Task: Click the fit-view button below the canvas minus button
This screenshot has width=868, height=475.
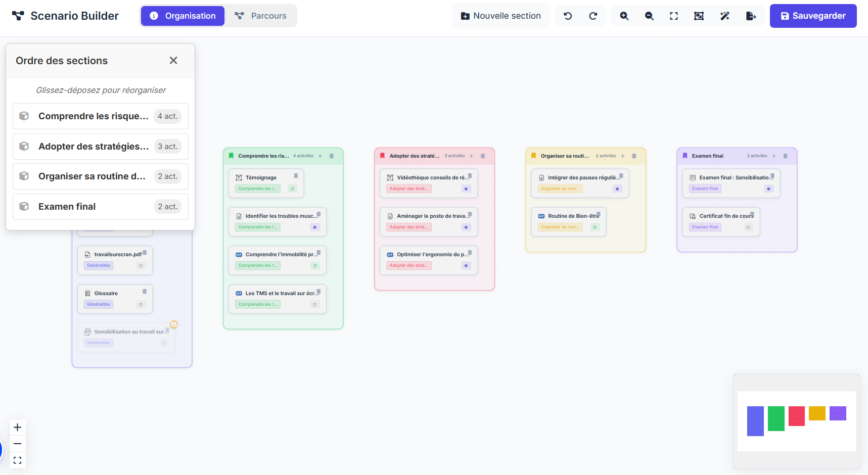Action: tap(17, 460)
